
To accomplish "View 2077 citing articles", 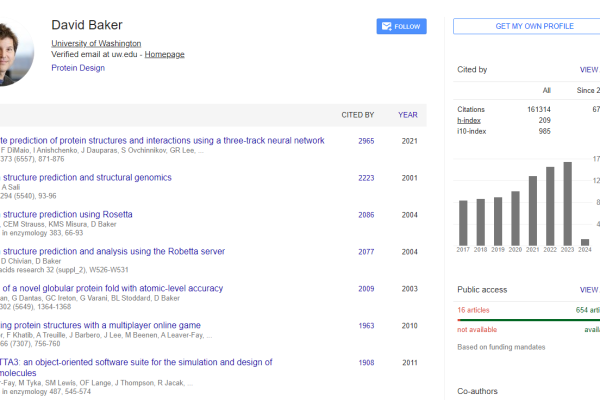I will pos(366,252).
